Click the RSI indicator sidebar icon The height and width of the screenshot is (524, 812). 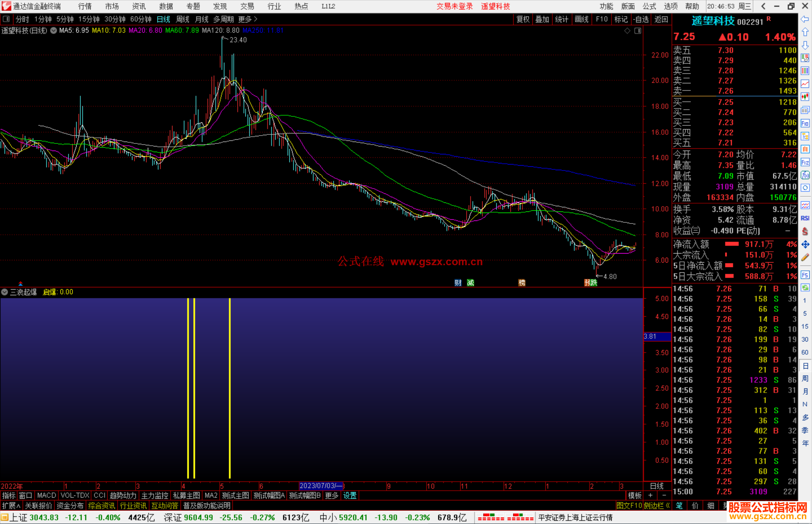coord(805,218)
